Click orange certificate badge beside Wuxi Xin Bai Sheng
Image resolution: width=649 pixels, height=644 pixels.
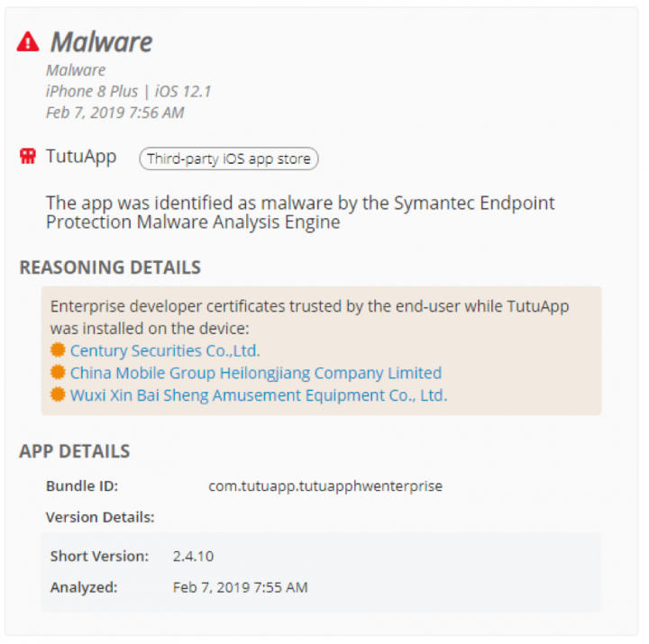pyautogui.click(x=58, y=395)
